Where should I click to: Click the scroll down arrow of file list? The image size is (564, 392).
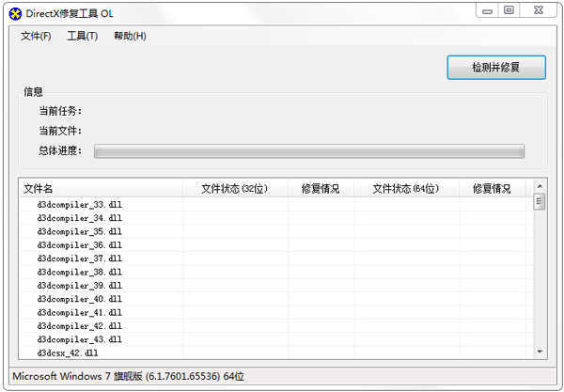click(x=540, y=351)
